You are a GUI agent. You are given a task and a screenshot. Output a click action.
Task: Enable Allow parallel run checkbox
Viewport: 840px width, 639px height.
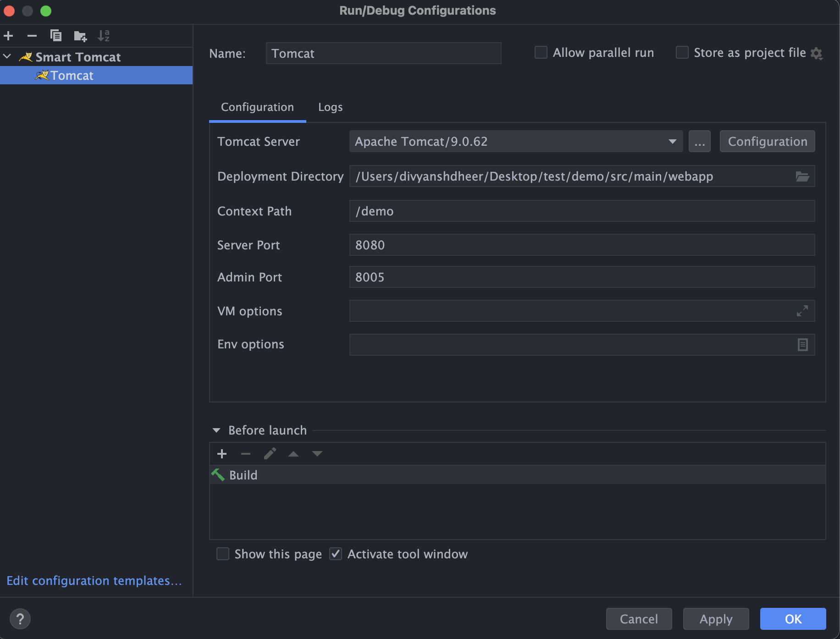coord(541,53)
